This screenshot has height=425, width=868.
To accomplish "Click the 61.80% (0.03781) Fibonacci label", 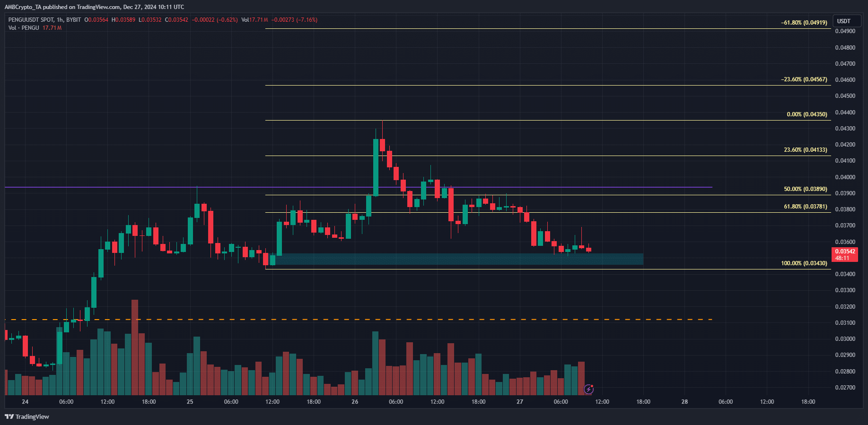I will pyautogui.click(x=806, y=207).
